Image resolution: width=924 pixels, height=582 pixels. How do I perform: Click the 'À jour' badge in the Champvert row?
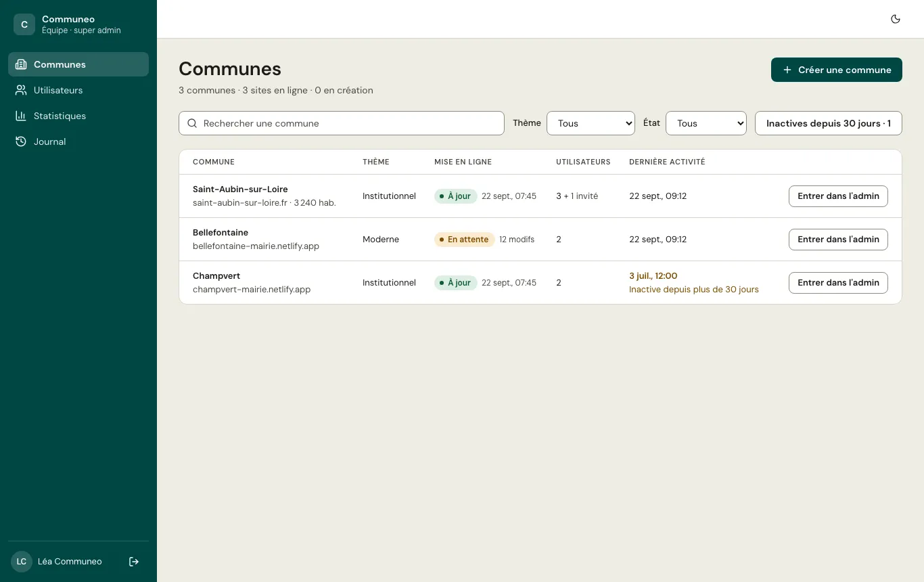click(x=455, y=283)
